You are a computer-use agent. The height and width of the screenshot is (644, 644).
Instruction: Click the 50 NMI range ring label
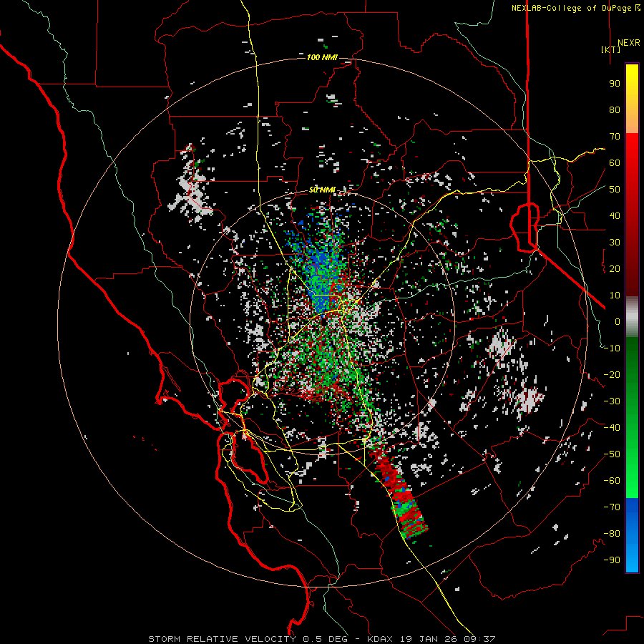tap(322, 190)
